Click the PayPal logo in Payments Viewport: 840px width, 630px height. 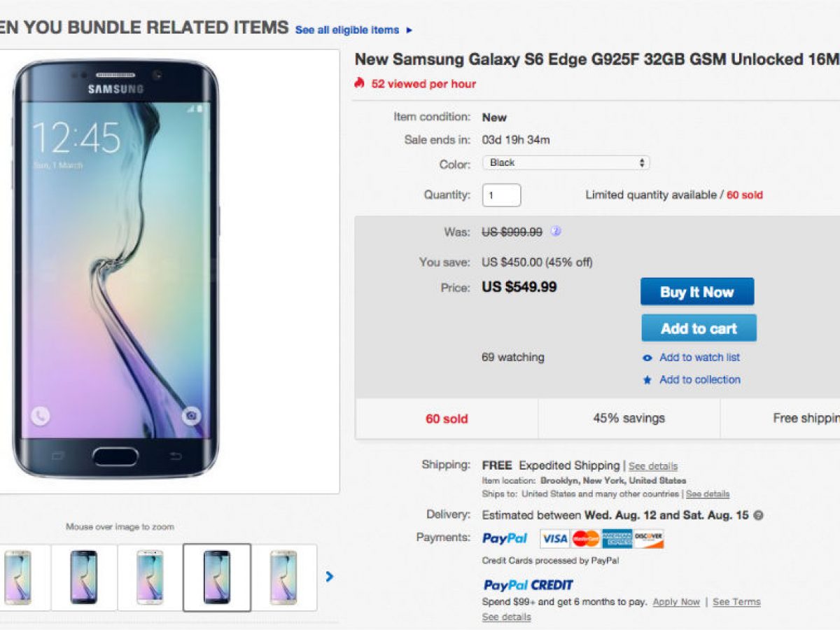click(x=505, y=538)
